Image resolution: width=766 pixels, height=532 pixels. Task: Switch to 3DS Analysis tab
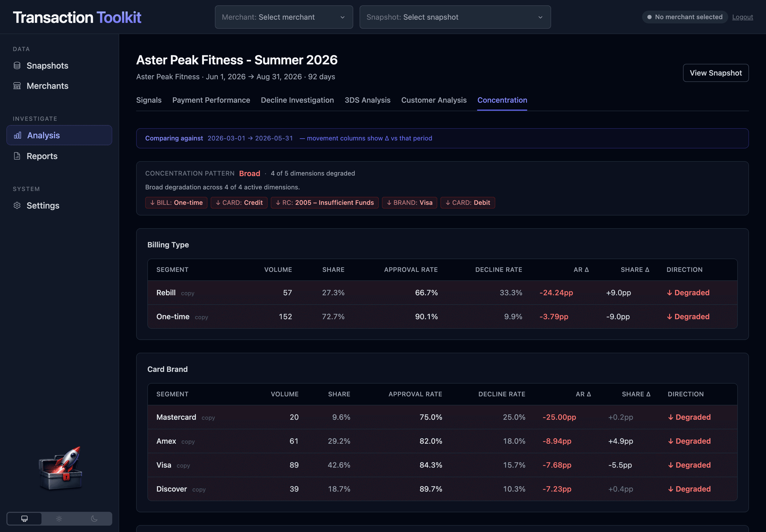367,100
